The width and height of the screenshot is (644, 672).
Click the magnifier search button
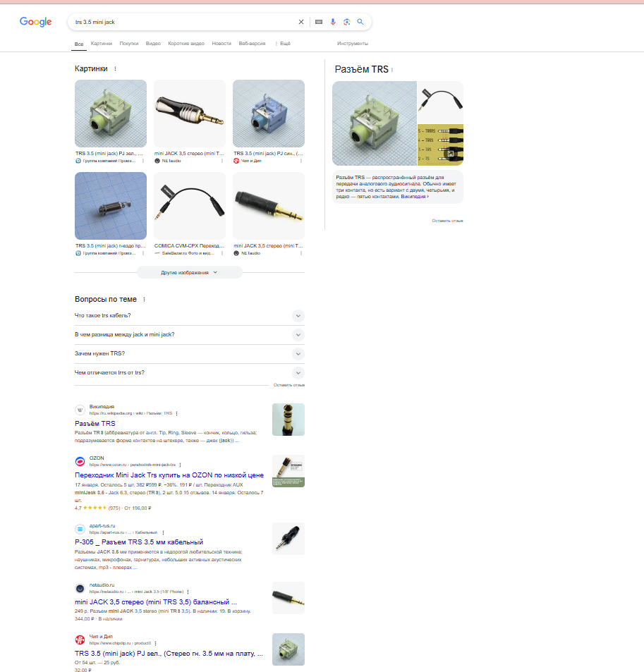360,22
